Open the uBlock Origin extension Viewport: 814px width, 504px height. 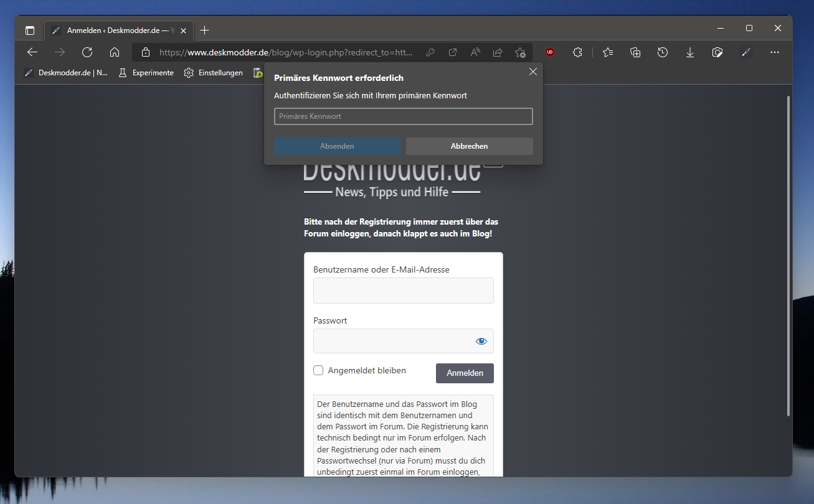click(x=550, y=52)
